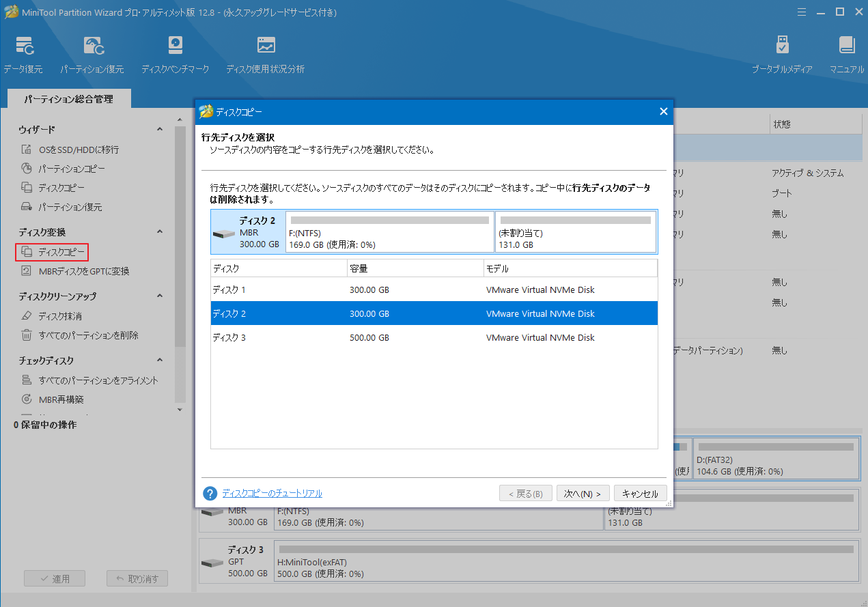The height and width of the screenshot is (607, 868).
Task: Select the ディスク 1 row in list
Action: click(x=434, y=290)
